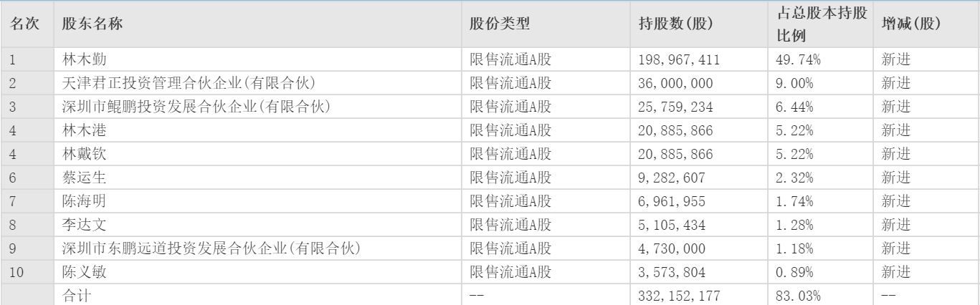Select the total shares 332,152,177 cell
This screenshot has width=980, height=305.
678,293
